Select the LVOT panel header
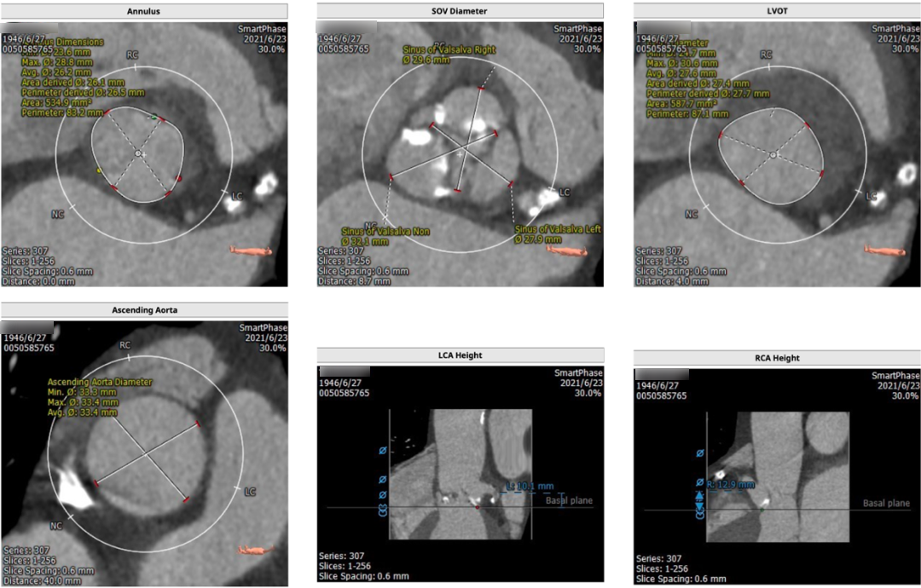The height and width of the screenshot is (588, 921). point(776,11)
